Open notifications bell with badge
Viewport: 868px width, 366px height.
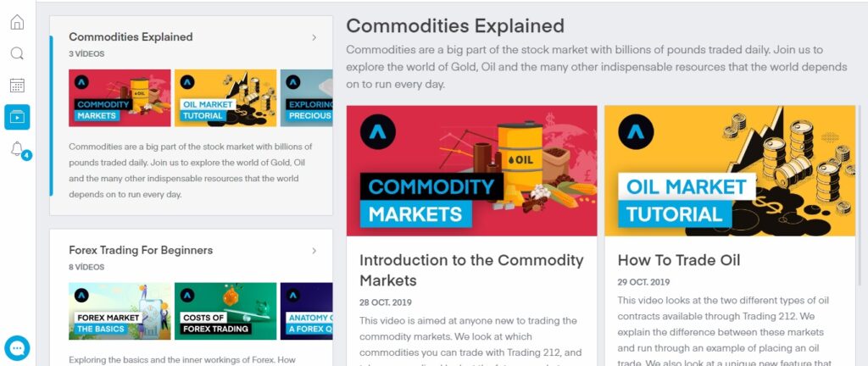pyautogui.click(x=17, y=149)
